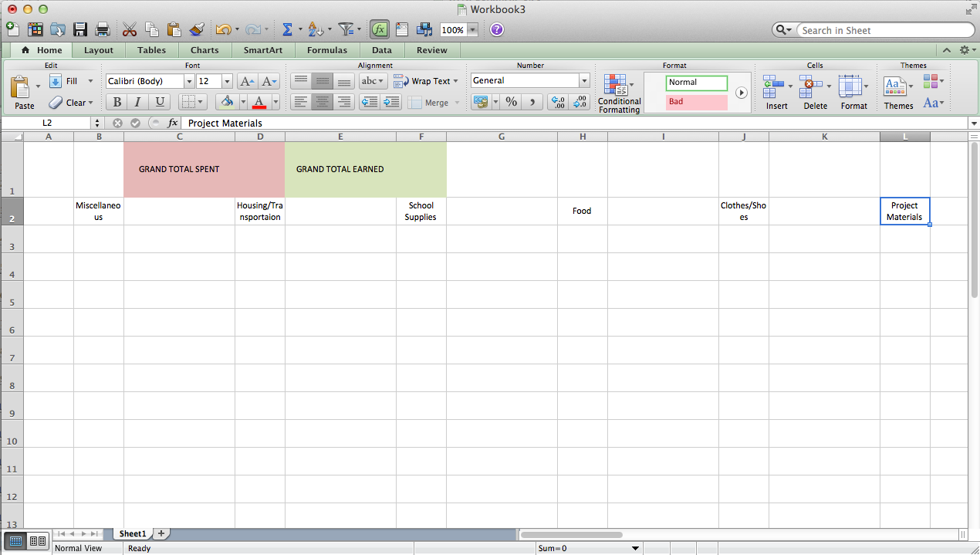980x555 pixels.
Task: Select the Format Painter brush icon
Action: [195, 29]
